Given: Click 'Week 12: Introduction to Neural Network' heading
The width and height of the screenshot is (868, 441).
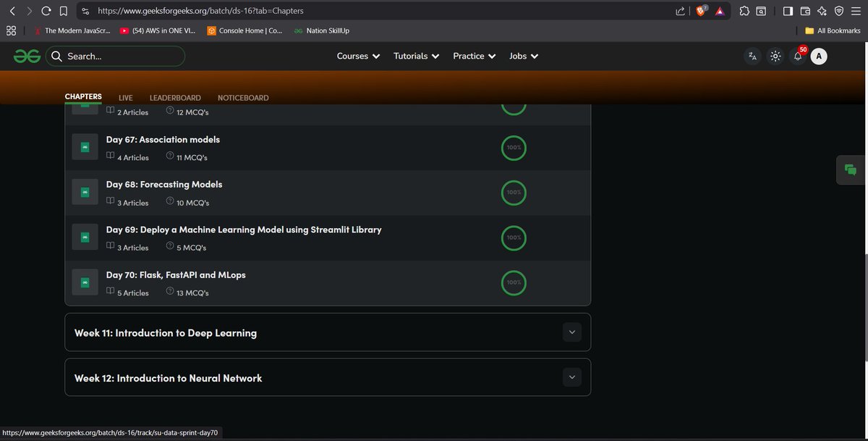Looking at the screenshot, I should pyautogui.click(x=169, y=378).
